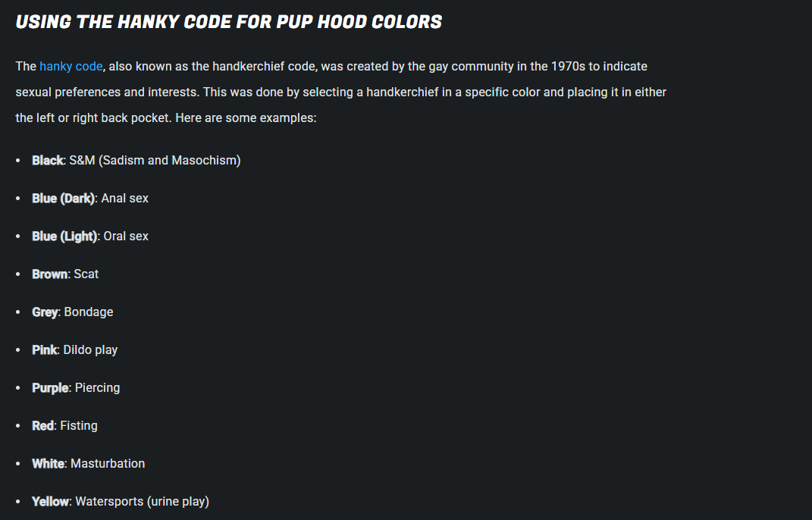812x520 pixels.
Task: Click the Grey: Bondage list item
Action: [73, 312]
